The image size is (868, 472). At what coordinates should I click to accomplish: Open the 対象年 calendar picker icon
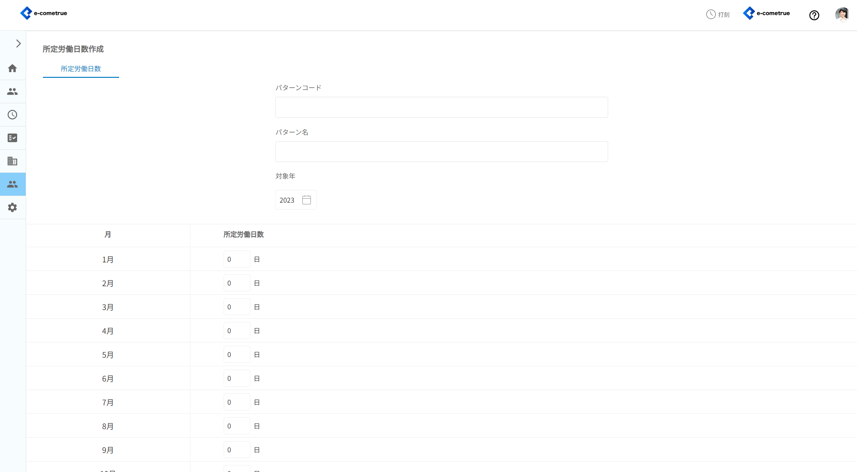click(306, 200)
